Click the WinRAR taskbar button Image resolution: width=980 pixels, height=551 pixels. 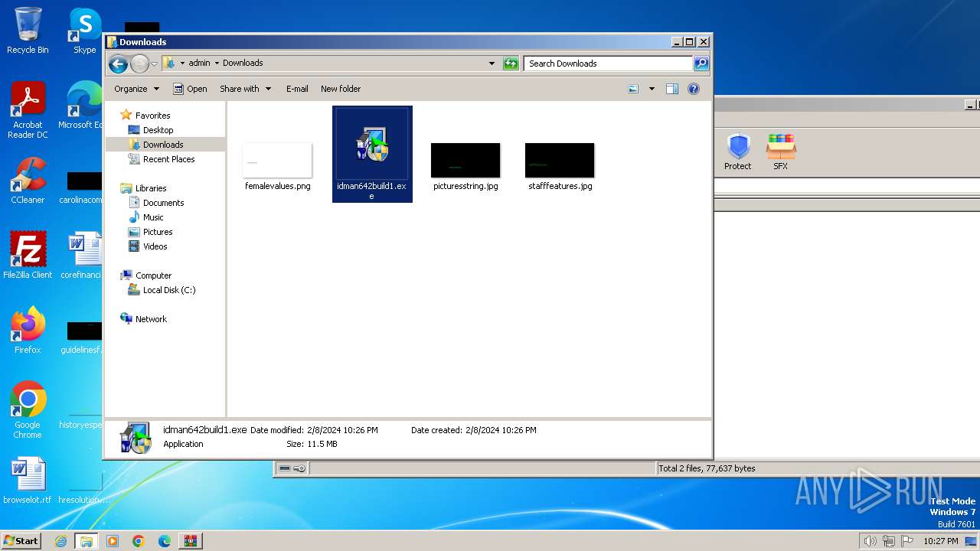pyautogui.click(x=191, y=541)
